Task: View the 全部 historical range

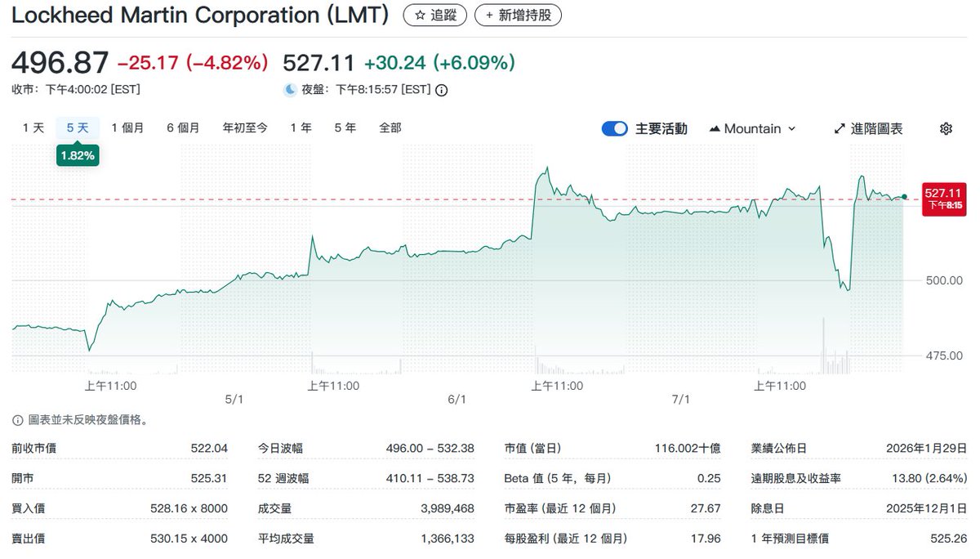Action: pos(390,127)
